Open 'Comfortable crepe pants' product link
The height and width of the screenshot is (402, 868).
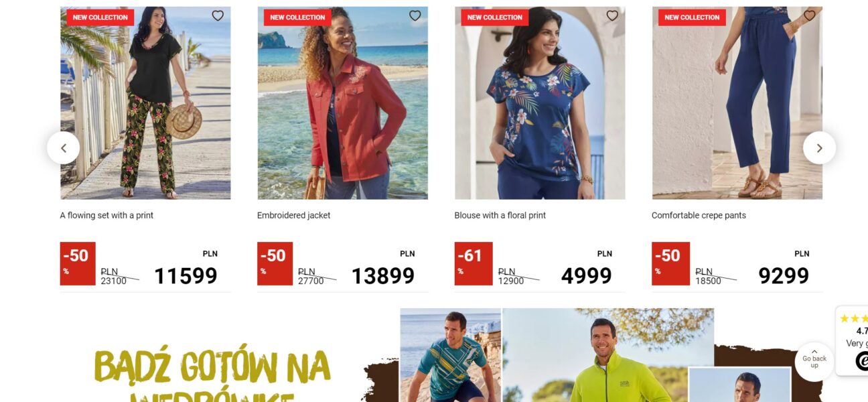(699, 215)
